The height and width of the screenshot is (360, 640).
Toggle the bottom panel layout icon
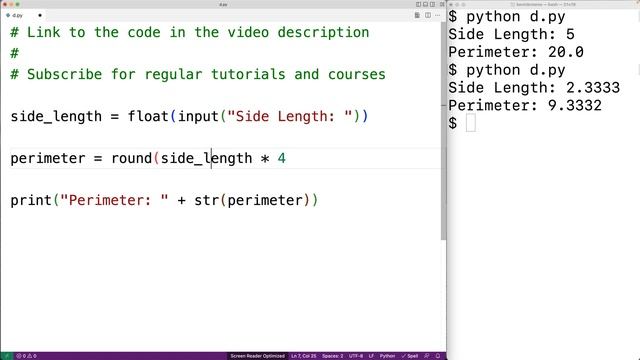[x=425, y=4]
